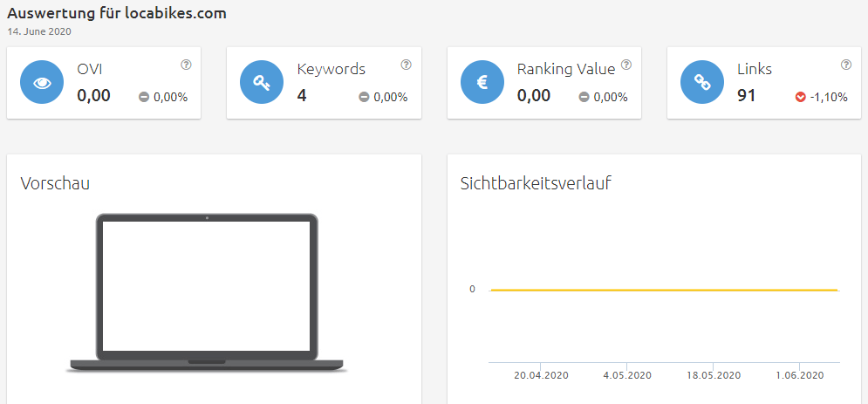Screen dimensions: 868x404
Task: Click the yellow visibility line in chart
Action: click(664, 290)
